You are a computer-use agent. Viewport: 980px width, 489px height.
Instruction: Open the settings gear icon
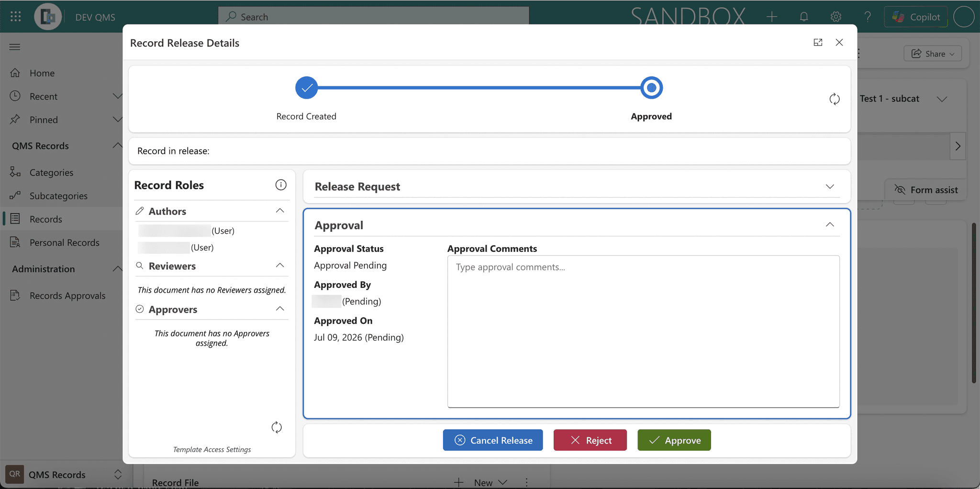click(836, 17)
